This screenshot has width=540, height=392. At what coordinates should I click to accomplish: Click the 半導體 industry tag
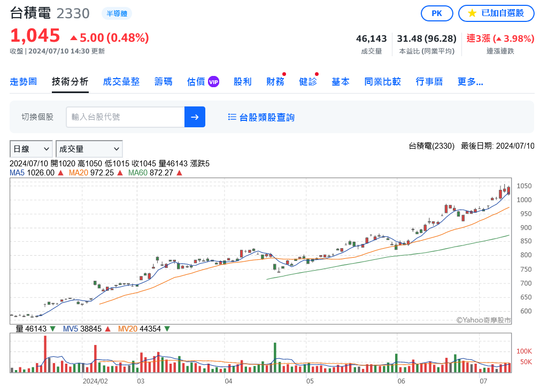click(x=117, y=13)
